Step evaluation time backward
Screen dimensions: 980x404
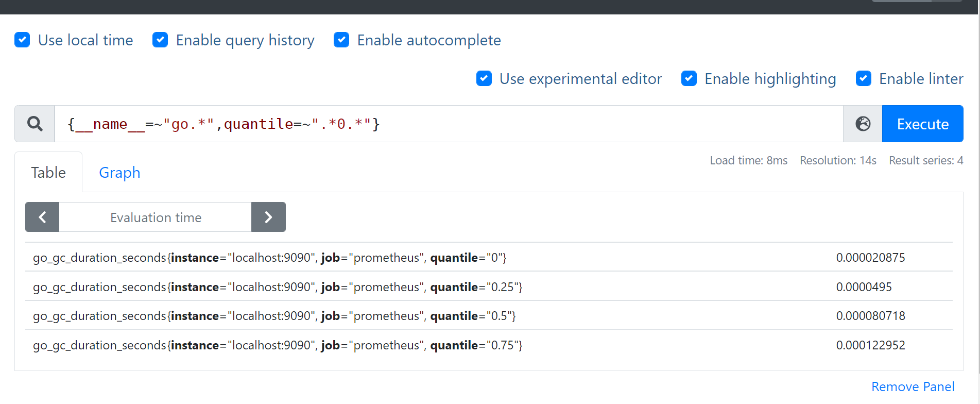[42, 217]
